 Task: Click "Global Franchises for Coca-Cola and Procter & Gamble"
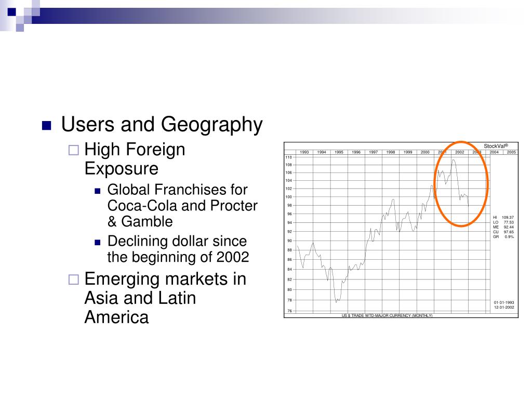pos(182,206)
